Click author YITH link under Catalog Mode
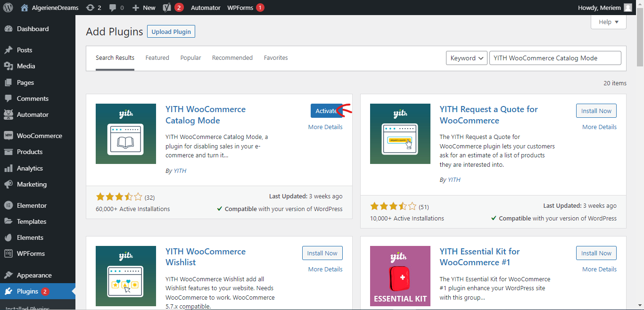This screenshot has width=644, height=310. pyautogui.click(x=180, y=171)
